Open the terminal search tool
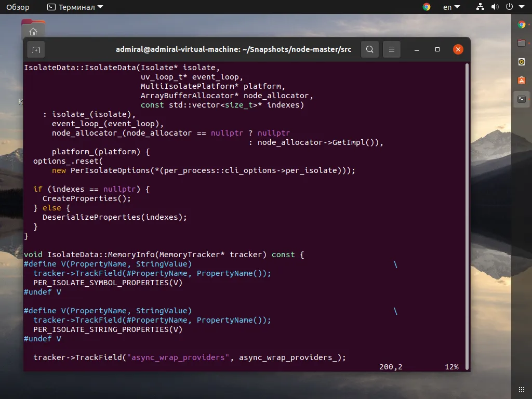532x399 pixels. coord(370,49)
